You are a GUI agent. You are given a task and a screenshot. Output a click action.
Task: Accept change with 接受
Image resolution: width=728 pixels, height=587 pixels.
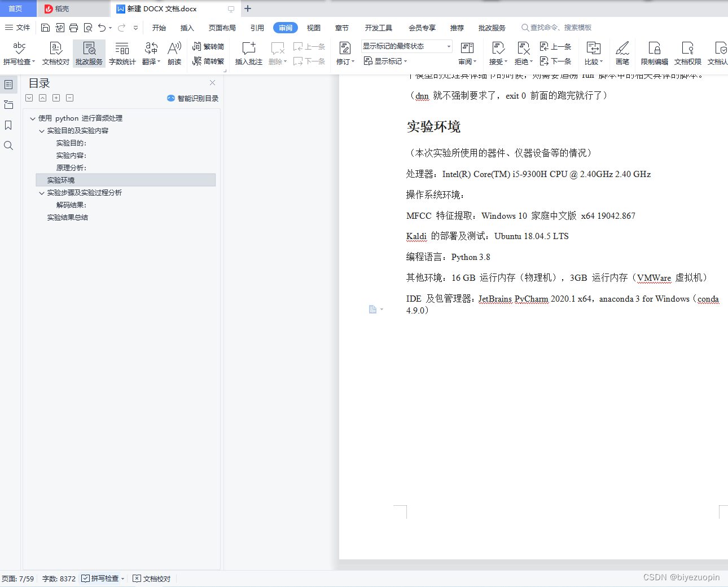click(498, 54)
